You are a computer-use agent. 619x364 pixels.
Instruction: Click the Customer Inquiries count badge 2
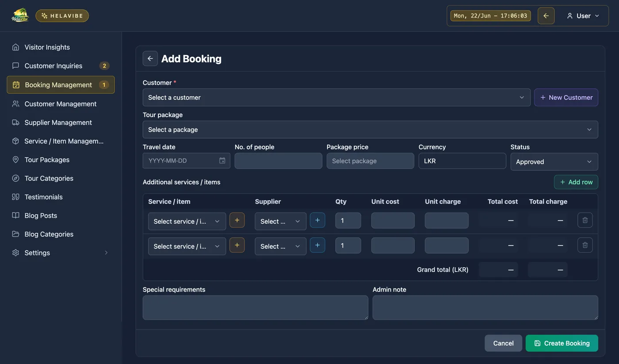104,66
